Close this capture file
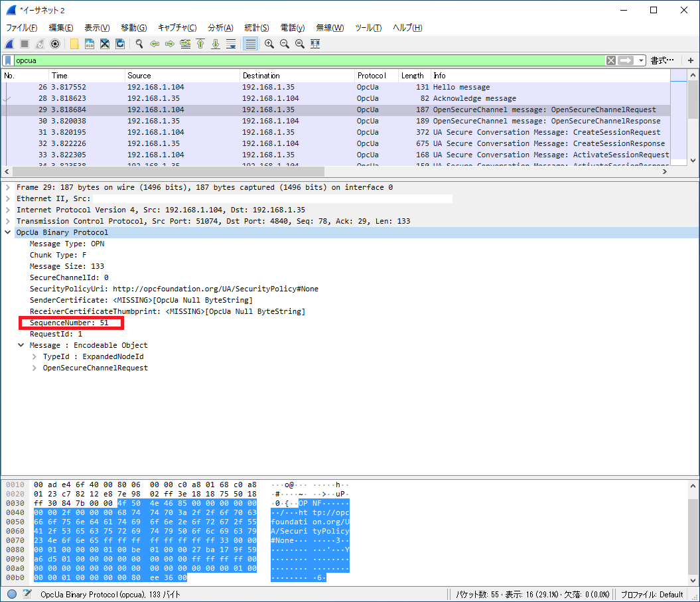The width and height of the screenshot is (700, 602). tap(105, 44)
